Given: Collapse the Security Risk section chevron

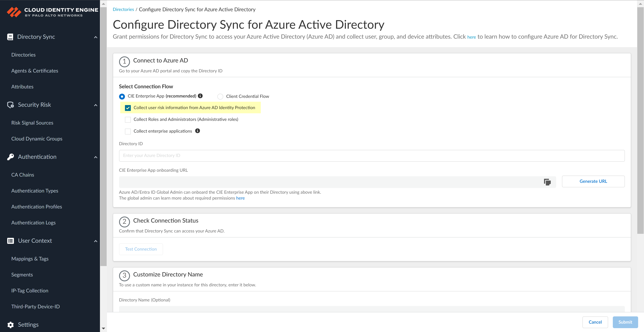Looking at the screenshot, I should 95,105.
